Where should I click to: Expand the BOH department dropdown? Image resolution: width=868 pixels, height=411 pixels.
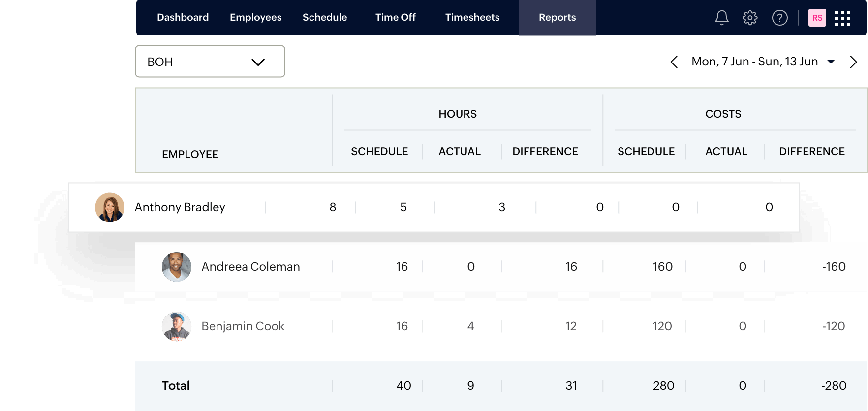tap(210, 62)
